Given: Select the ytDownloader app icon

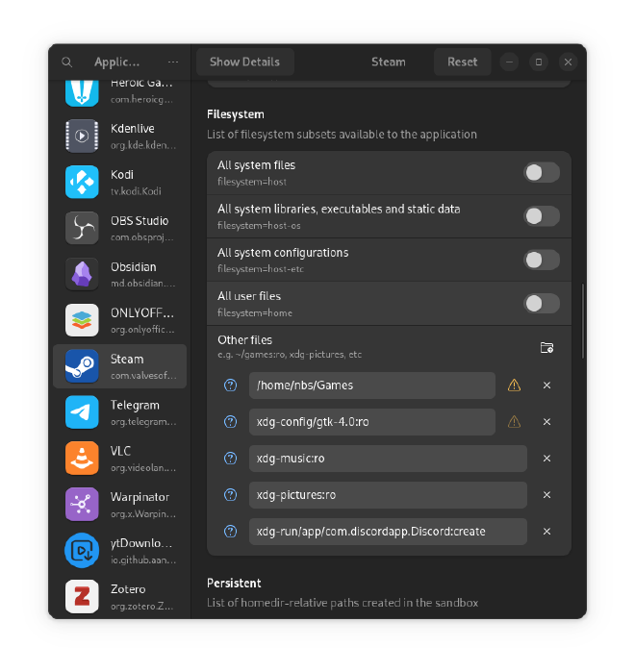Looking at the screenshot, I should tap(82, 551).
